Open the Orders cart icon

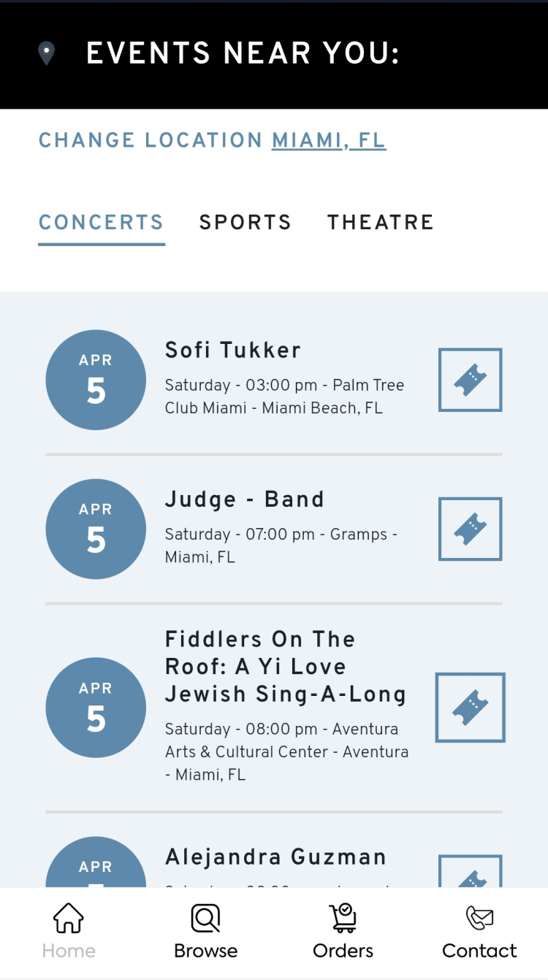click(x=343, y=918)
